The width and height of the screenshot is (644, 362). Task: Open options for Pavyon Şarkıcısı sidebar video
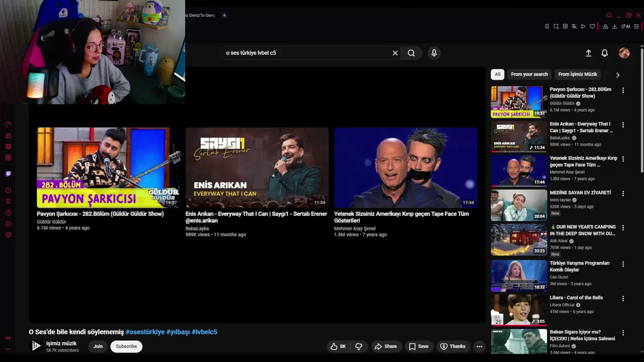coord(623,90)
